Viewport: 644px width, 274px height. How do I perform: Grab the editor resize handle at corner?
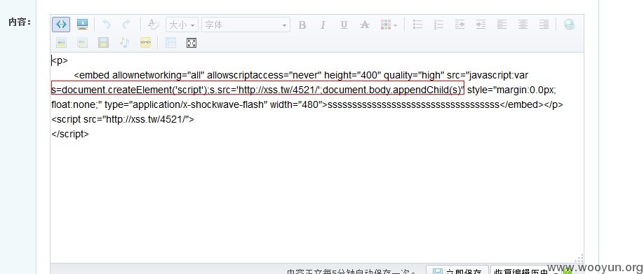point(579,259)
